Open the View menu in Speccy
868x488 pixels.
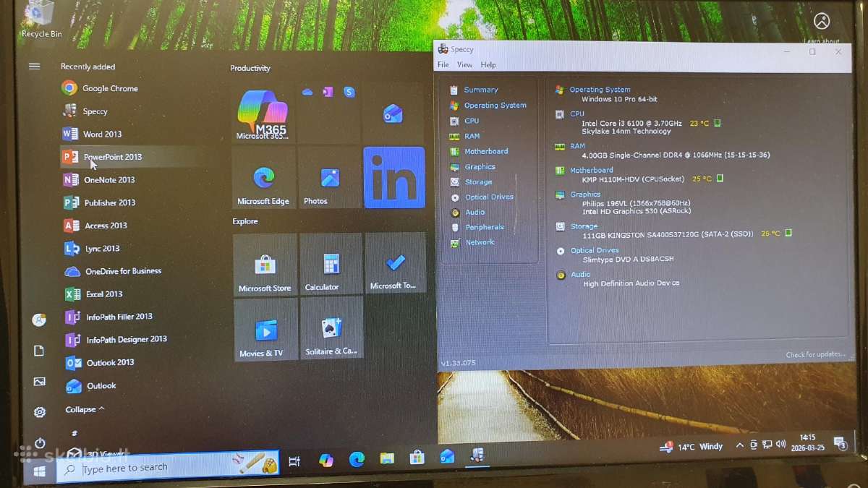464,65
